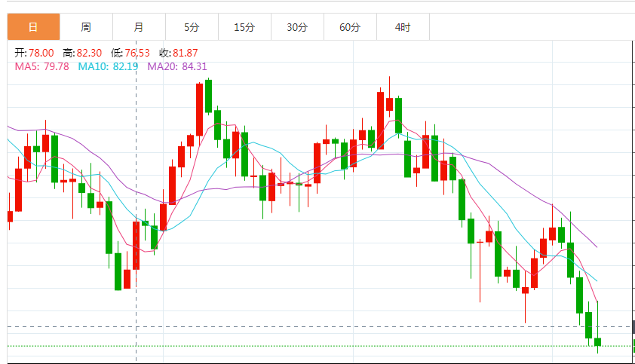The image size is (635, 364).
Task: Toggle the MA20 indicator legend label
Action: click(176, 66)
